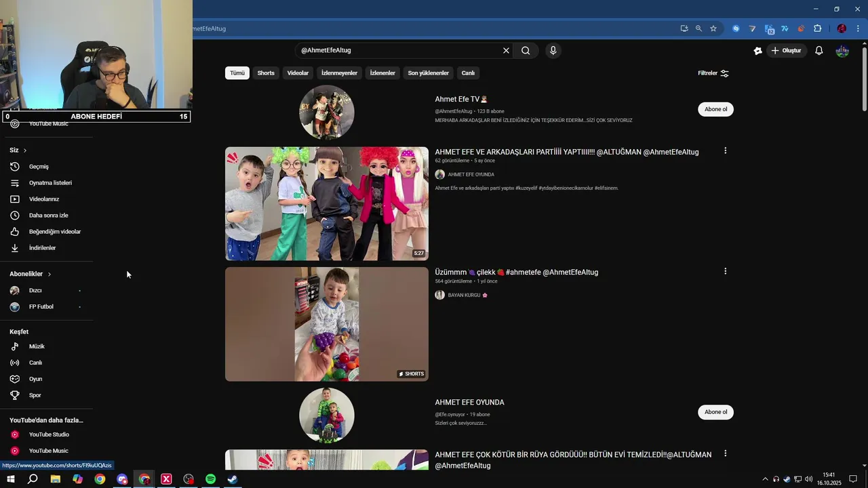The height and width of the screenshot is (488, 868).
Task: Expand the Abonelikler section chevron
Action: pyautogui.click(x=50, y=274)
